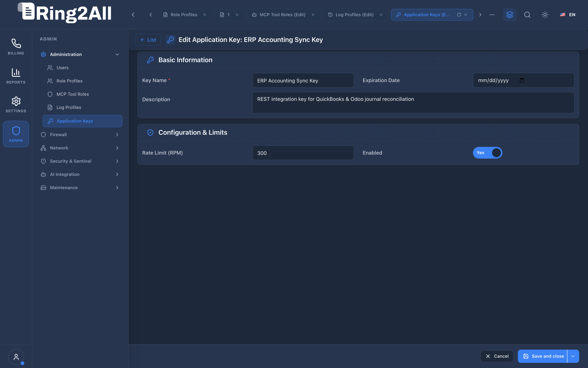Click the Key Name input field
588x368 pixels.
point(303,80)
